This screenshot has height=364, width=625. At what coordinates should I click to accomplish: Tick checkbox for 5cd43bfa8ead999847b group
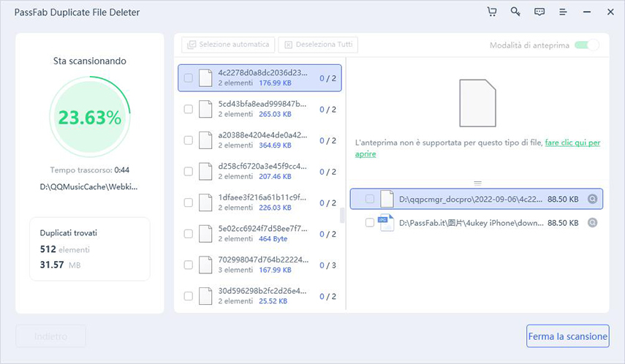[189, 109]
